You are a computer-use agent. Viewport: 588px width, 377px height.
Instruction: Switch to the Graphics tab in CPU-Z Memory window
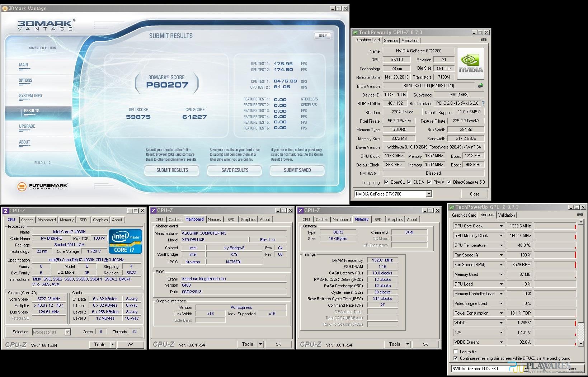click(395, 220)
